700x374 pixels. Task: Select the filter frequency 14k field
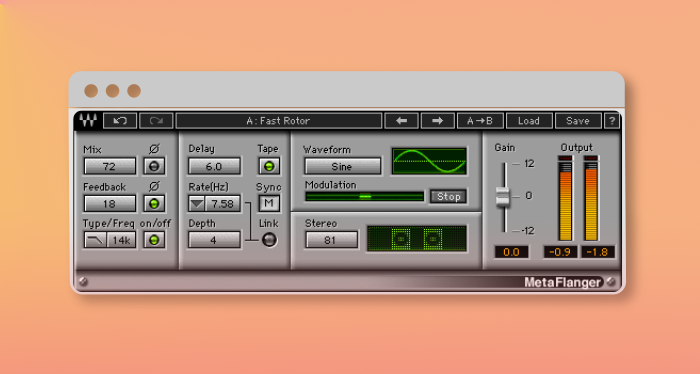121,240
